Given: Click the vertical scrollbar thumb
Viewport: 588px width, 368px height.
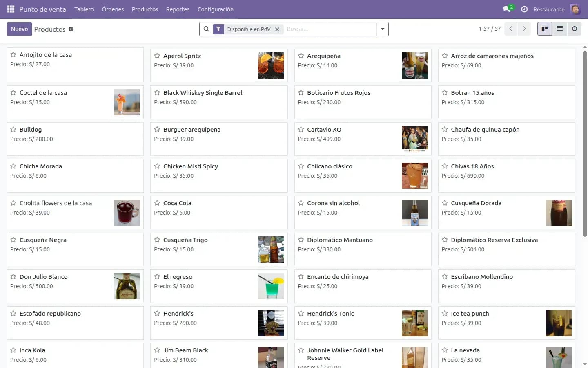Looking at the screenshot, I should [585, 143].
